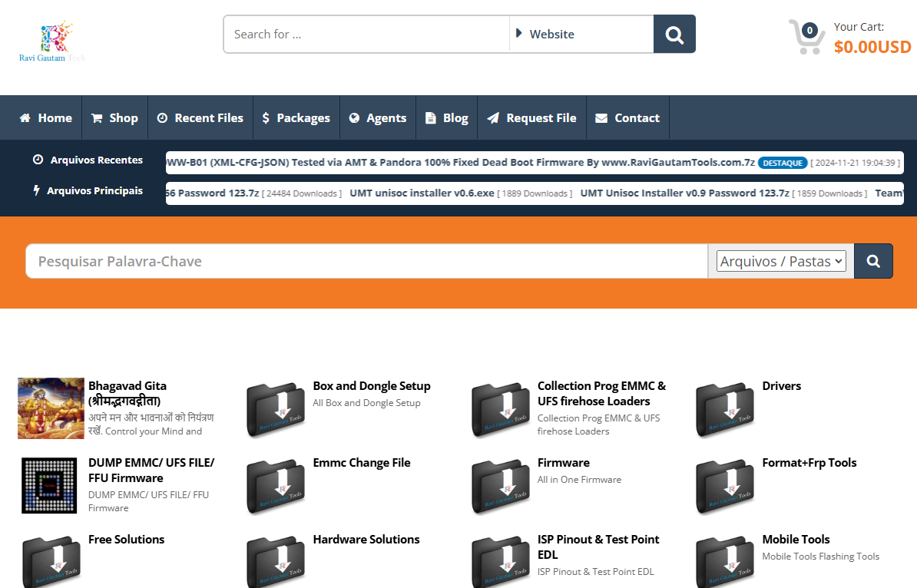917x588 pixels.
Task: Click the DUMP EMMC/ UFS FILE title link
Action: (151, 471)
